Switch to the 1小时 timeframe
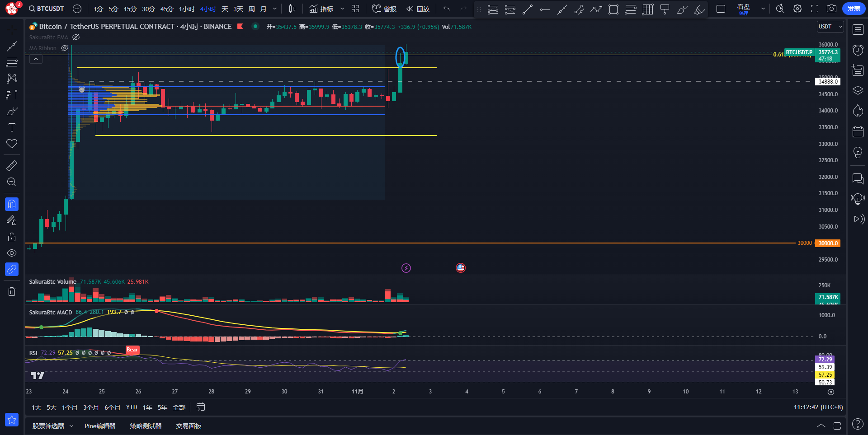The image size is (868, 435). pyautogui.click(x=187, y=9)
